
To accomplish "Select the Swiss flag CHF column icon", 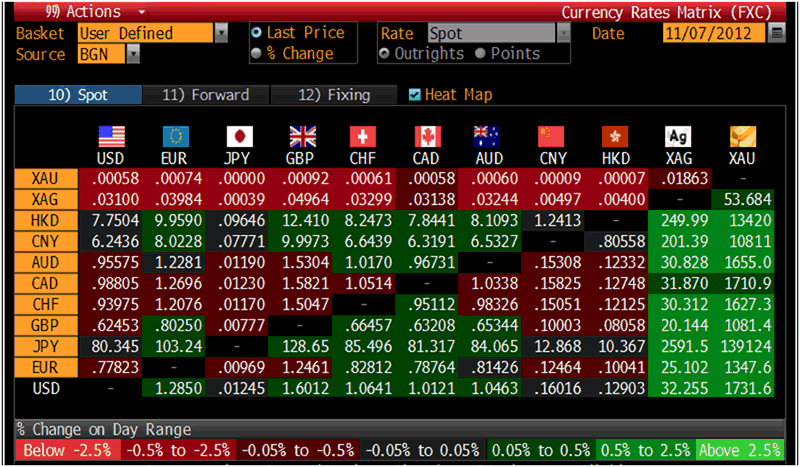I will [363, 137].
